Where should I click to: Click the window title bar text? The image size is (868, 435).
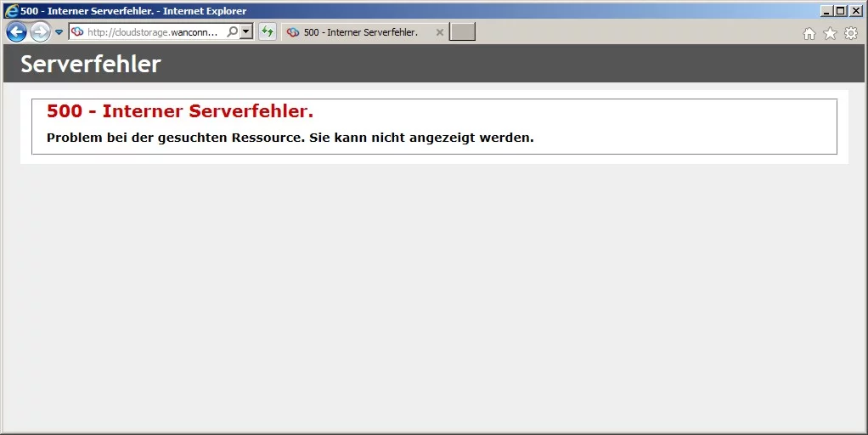133,11
